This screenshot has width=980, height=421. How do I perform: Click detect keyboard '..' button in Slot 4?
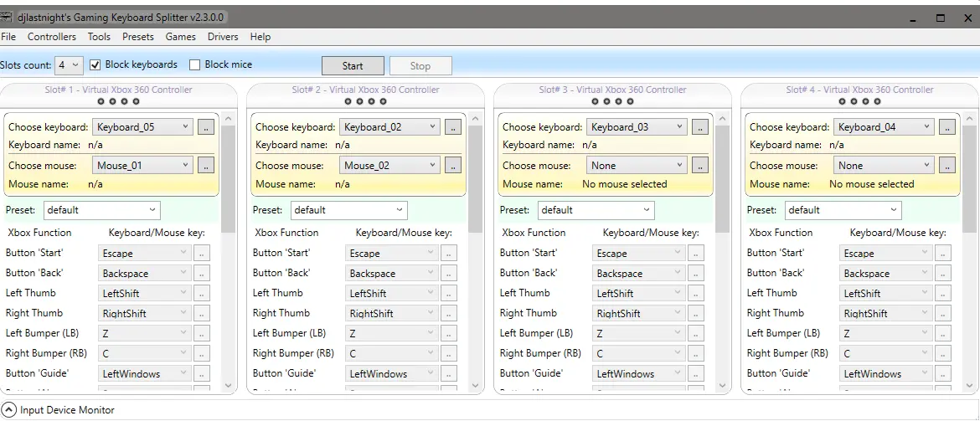[946, 126]
